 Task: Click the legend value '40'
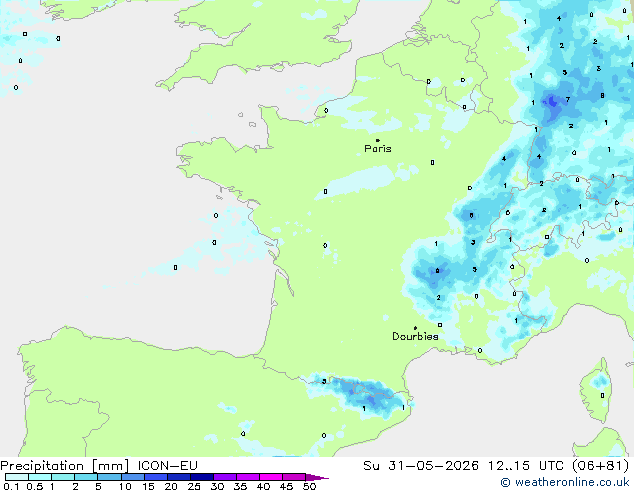pos(263,486)
